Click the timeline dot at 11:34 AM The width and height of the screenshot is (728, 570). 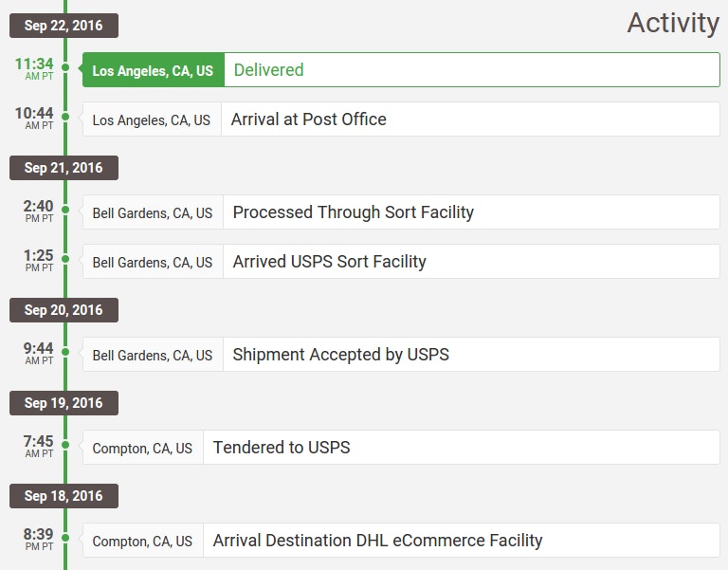coord(65,67)
